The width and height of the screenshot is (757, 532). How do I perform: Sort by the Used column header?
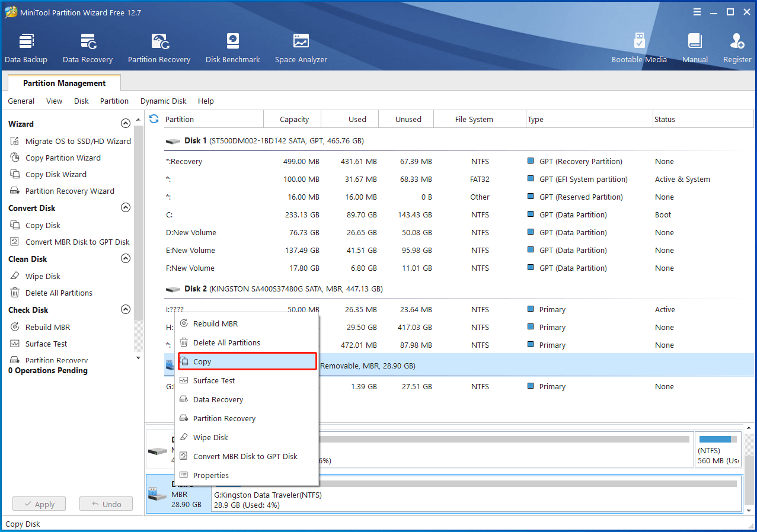coord(350,119)
